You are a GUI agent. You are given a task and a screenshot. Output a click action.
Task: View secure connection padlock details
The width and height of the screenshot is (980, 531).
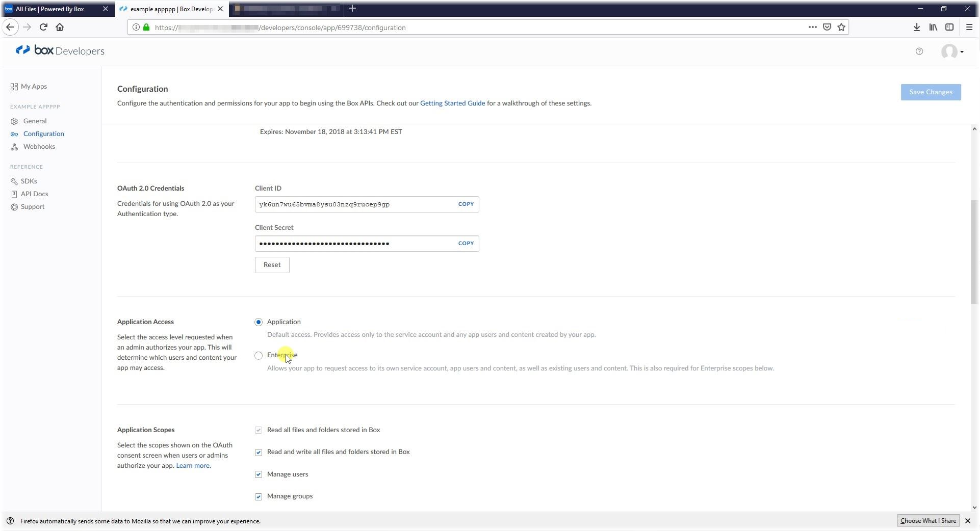tap(146, 28)
